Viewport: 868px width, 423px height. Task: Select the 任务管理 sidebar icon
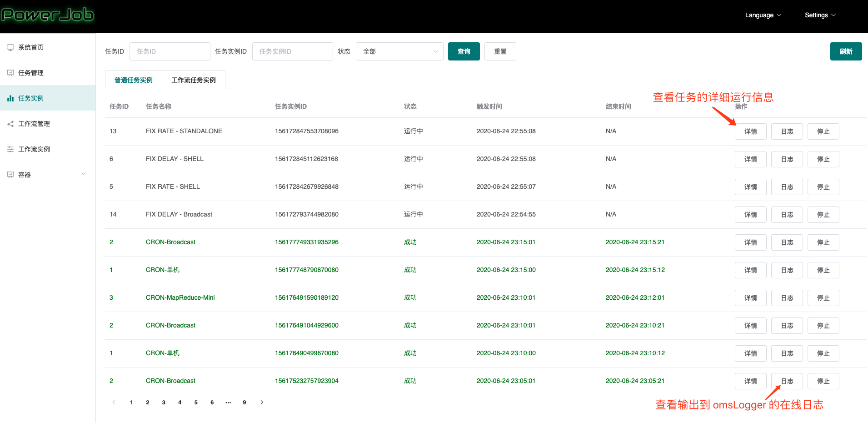pyautogui.click(x=10, y=72)
